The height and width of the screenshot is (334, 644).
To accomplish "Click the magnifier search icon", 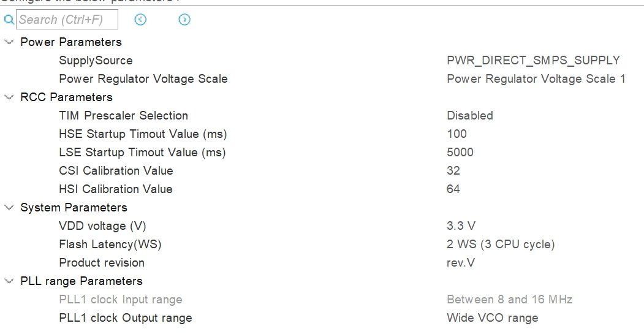I will pyautogui.click(x=9, y=20).
